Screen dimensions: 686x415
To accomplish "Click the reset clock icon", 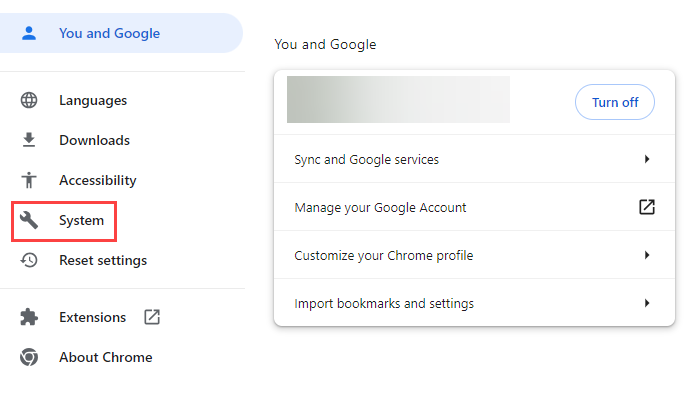I will tap(29, 260).
